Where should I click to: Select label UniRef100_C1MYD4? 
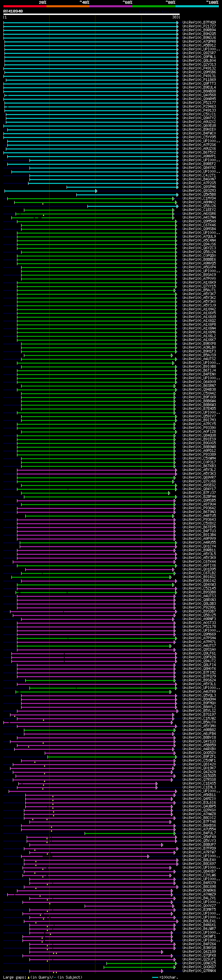pos(199,198)
